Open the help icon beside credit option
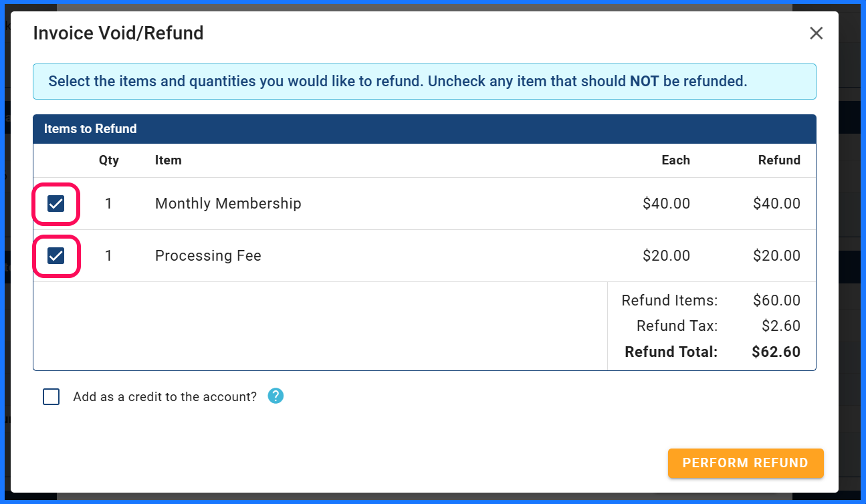 [276, 396]
